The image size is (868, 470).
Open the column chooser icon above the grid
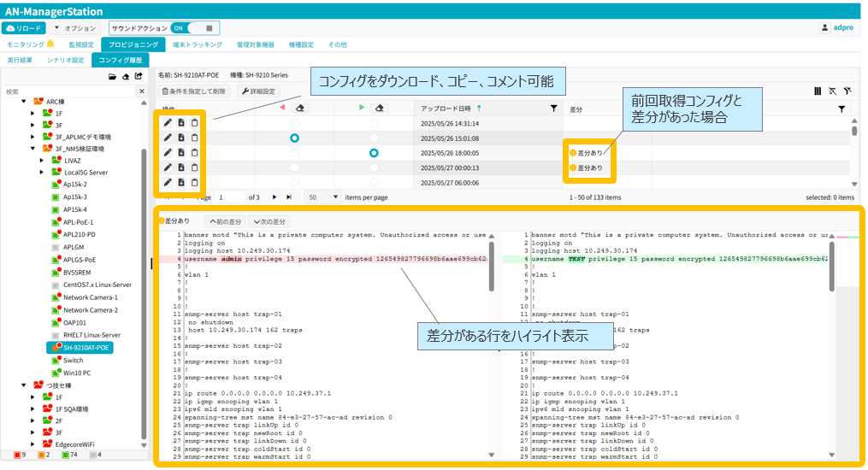(x=818, y=91)
